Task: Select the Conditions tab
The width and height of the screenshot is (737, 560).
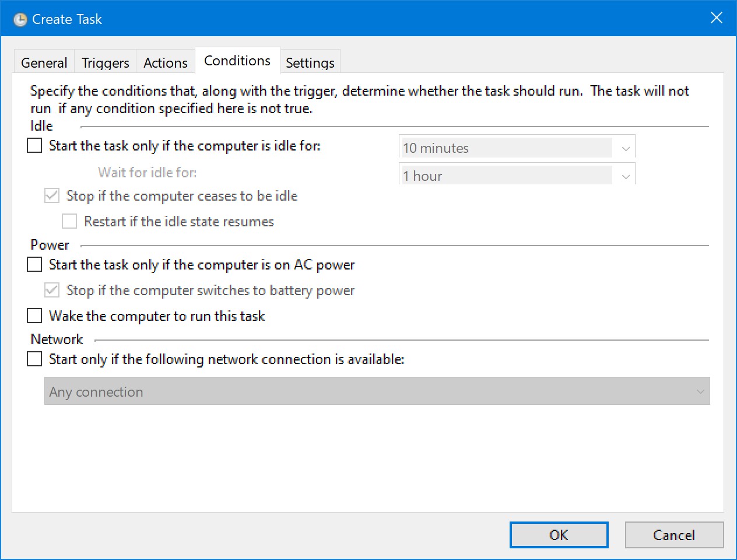Action: [x=237, y=61]
